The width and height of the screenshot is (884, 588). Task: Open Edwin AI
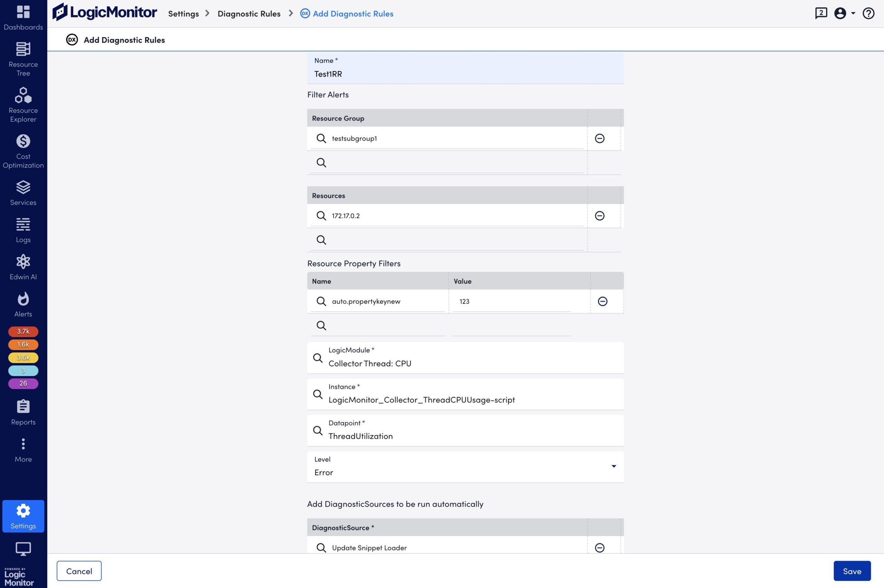[23, 267]
